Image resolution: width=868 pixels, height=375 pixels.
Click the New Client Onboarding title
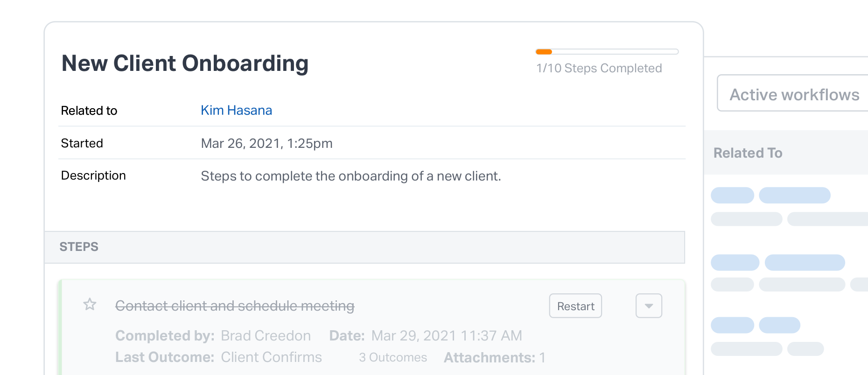pos(185,63)
